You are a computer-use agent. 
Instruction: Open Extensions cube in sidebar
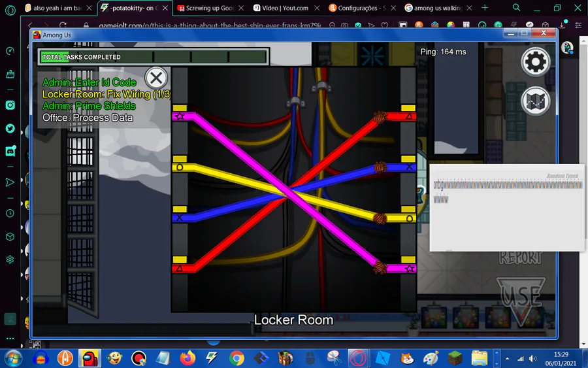(x=10, y=237)
